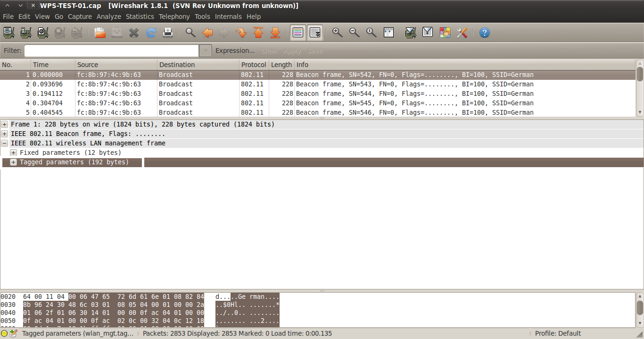This screenshot has height=339, width=644.
Task: Sort by Source column header
Action: pyautogui.click(x=116, y=65)
